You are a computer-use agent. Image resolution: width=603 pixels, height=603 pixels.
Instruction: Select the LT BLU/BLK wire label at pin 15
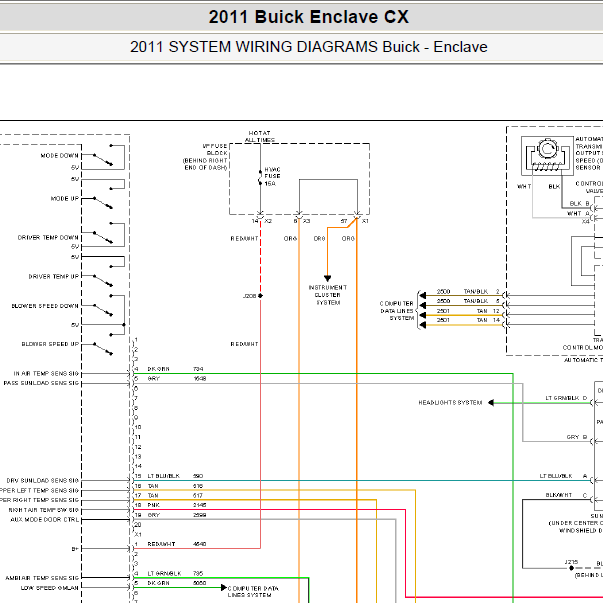click(x=164, y=476)
